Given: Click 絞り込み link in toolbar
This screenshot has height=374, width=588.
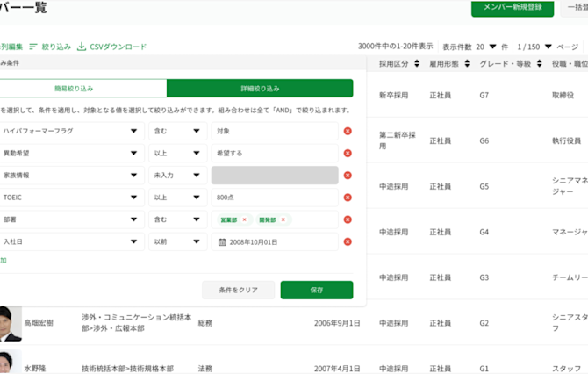Looking at the screenshot, I should pyautogui.click(x=56, y=47).
